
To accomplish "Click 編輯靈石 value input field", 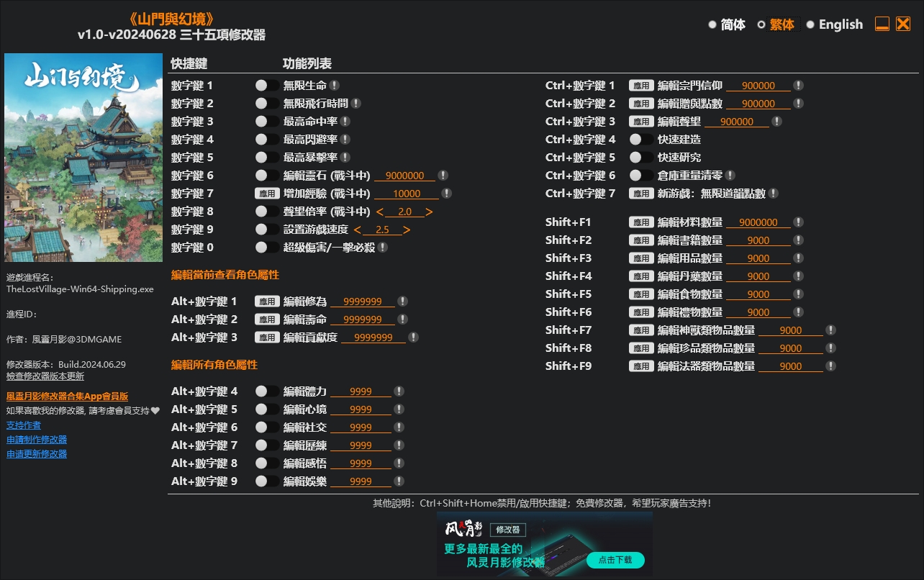I will pos(405,176).
